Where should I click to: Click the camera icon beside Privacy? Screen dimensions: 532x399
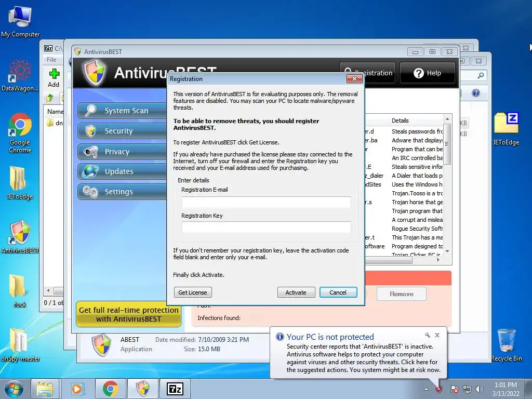tap(90, 152)
